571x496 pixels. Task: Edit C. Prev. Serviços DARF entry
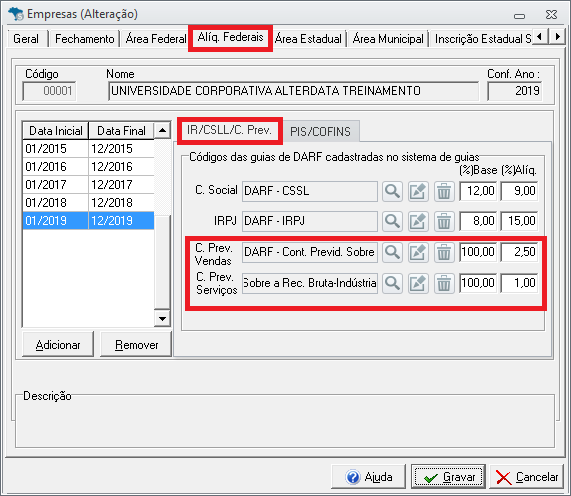(418, 283)
